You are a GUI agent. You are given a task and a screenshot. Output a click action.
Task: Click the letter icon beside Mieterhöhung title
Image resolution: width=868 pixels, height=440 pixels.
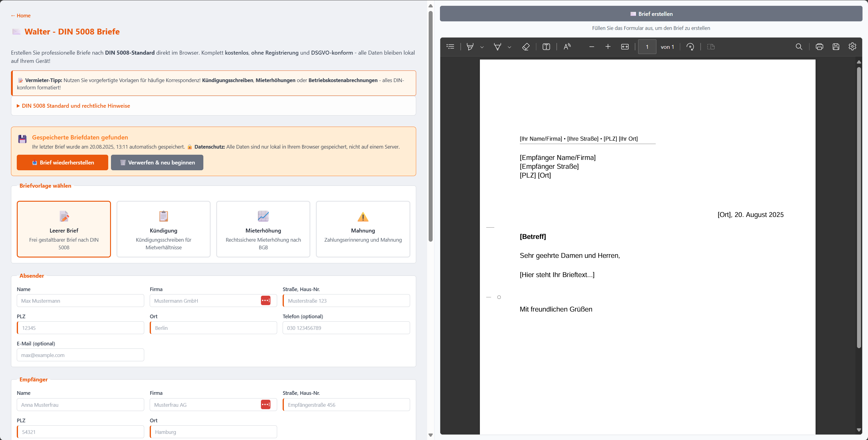click(x=263, y=216)
